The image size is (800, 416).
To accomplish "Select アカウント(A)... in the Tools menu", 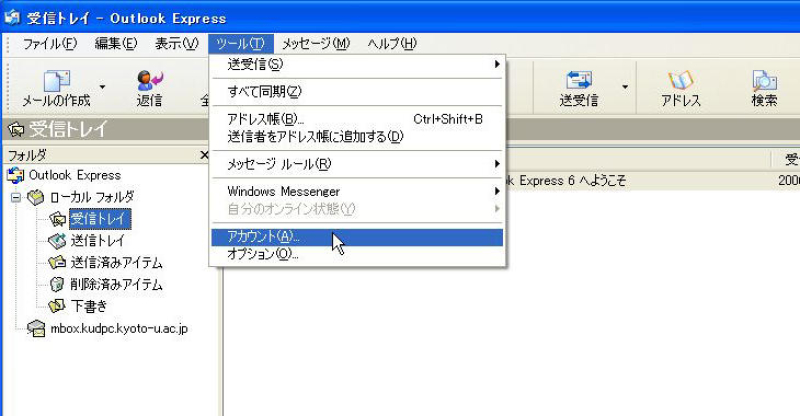I will click(x=357, y=237).
